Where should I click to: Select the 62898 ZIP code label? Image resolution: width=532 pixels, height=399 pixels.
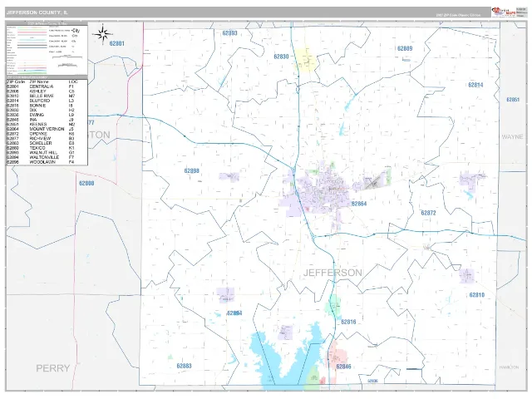click(x=192, y=170)
